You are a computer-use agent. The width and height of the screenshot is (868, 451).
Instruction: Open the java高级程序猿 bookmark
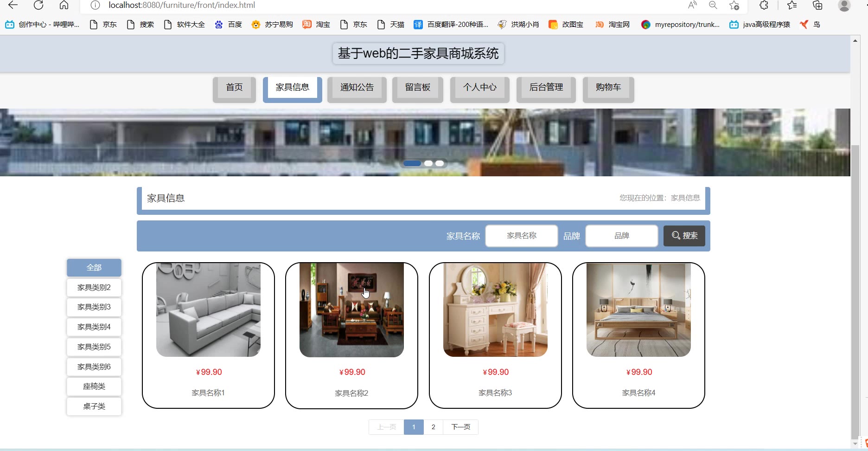point(759,25)
